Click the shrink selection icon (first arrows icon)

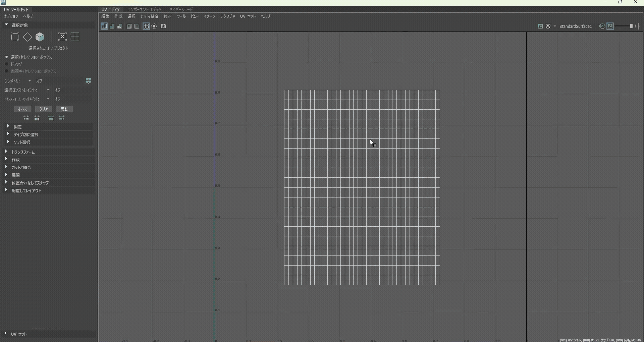[26, 118]
